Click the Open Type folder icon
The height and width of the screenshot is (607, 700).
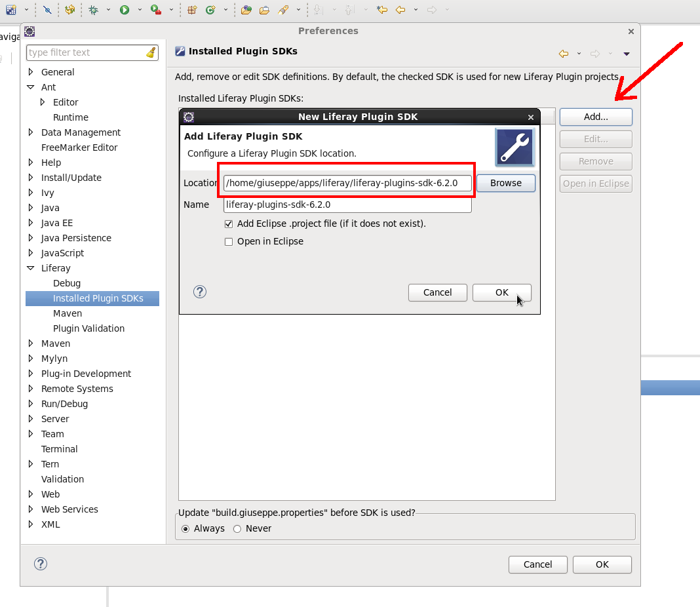[x=246, y=10]
